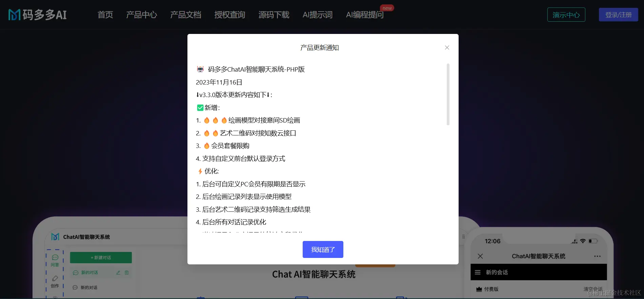Open AI提示词 nav item
Image resolution: width=644 pixels, height=299 pixels.
coord(317,15)
